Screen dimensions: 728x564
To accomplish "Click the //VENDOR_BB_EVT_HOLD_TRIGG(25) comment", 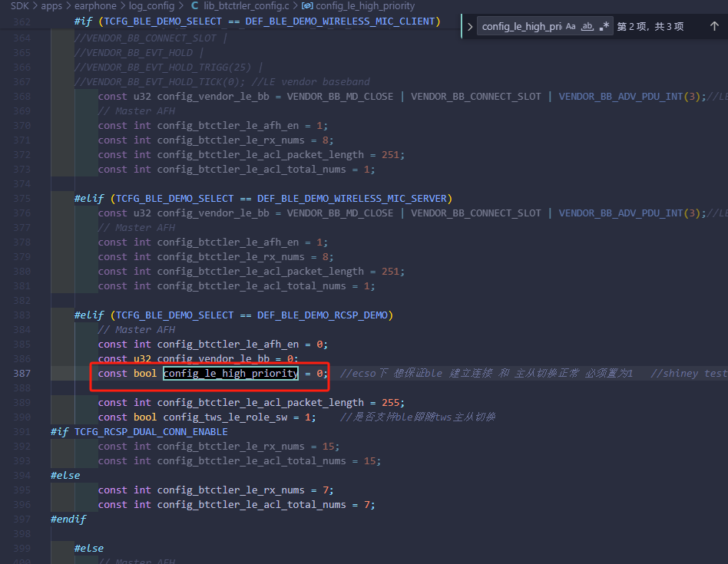I will click(163, 68).
